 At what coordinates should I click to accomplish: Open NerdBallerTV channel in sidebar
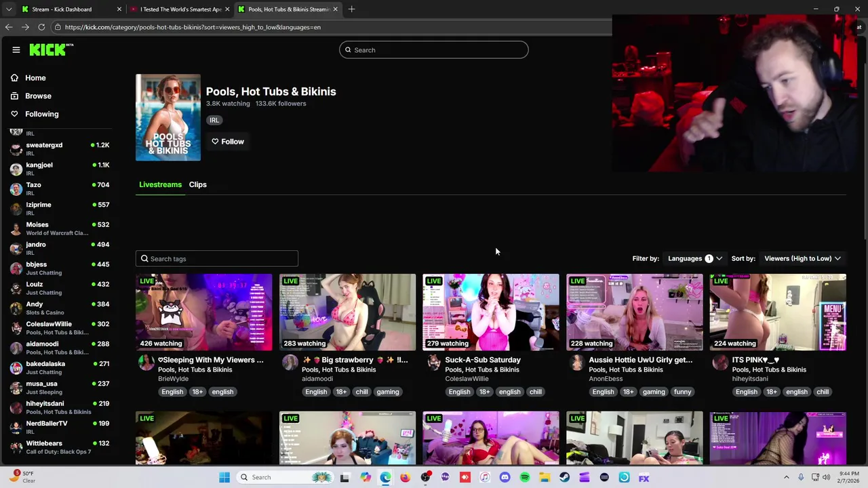coord(60,427)
